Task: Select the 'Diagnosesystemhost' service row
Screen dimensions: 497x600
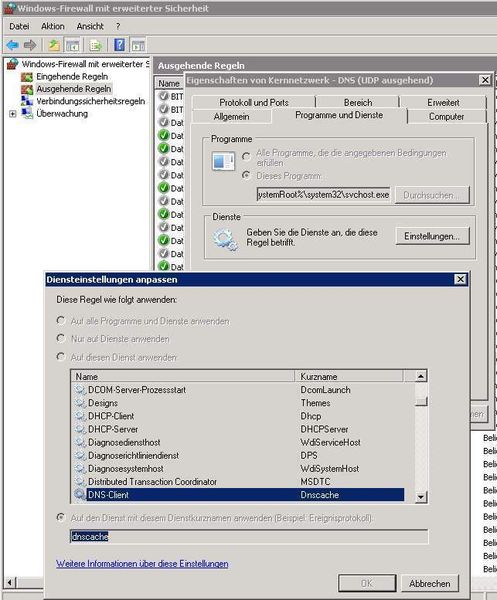Action: (238, 468)
